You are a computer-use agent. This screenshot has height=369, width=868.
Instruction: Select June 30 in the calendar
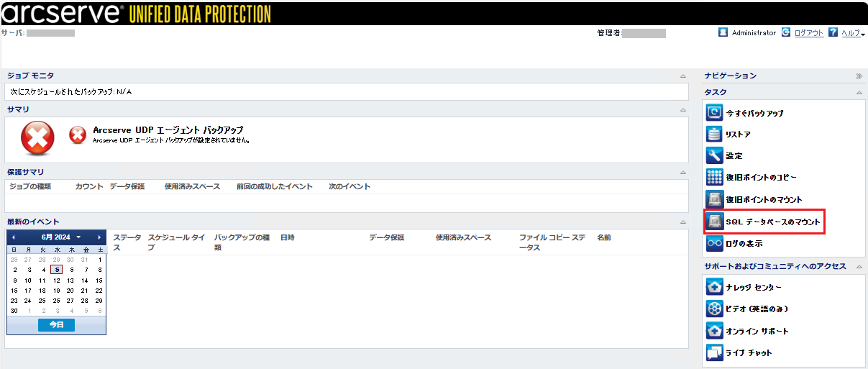(x=14, y=311)
